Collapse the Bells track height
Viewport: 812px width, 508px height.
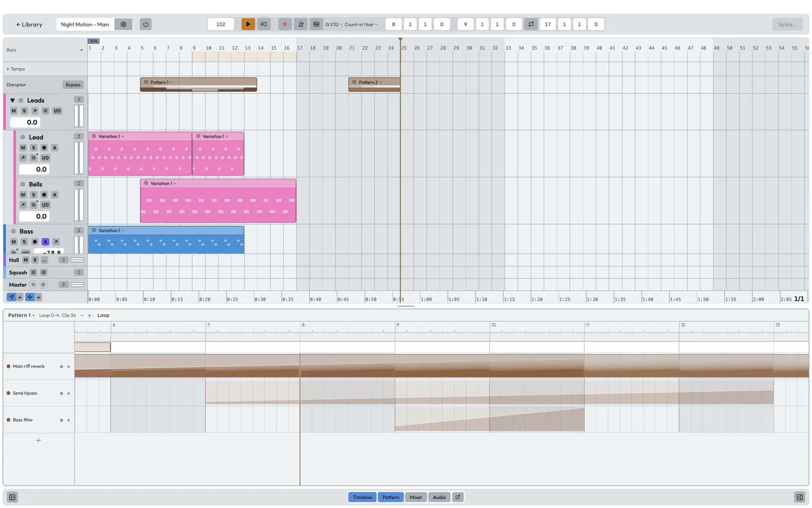tap(79, 183)
